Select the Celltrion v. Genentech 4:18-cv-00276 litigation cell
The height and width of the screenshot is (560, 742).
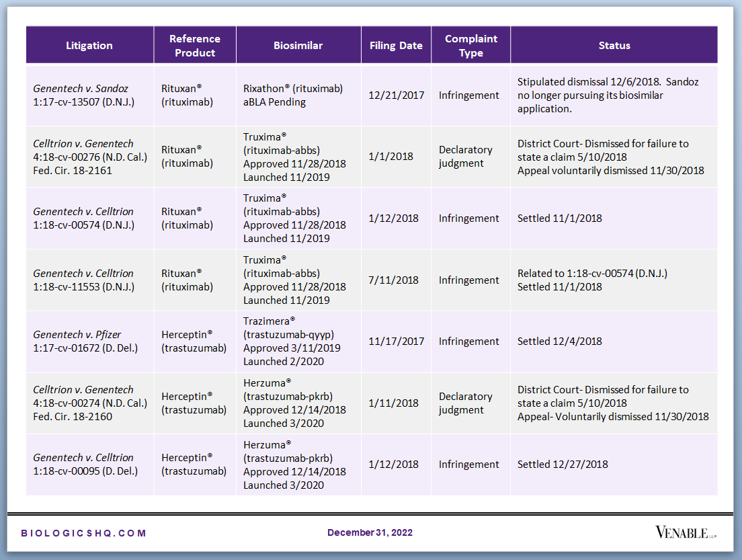click(x=89, y=157)
